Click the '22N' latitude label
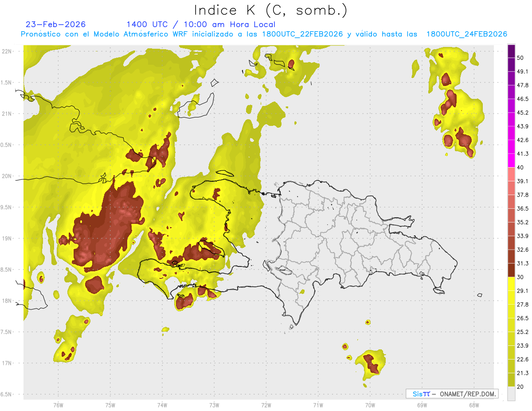This screenshot has width=532, height=411. 6,51
